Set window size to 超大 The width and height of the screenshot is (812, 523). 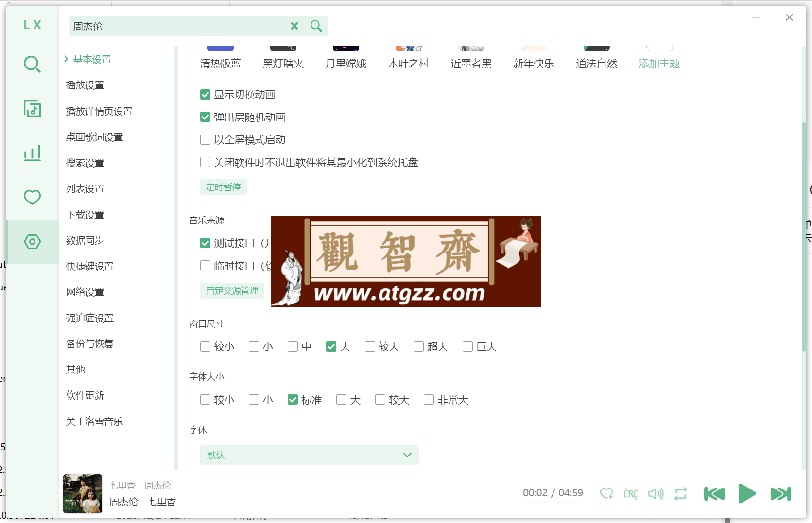(418, 346)
